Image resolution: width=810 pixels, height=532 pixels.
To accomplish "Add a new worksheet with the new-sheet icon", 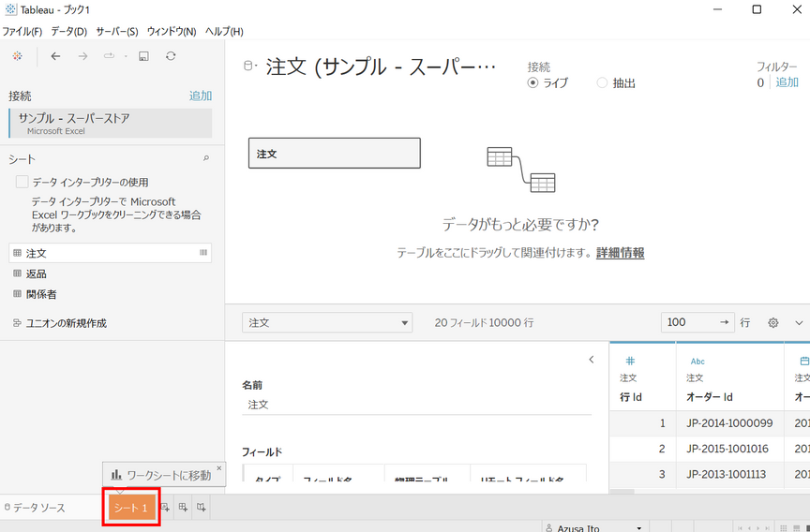I will click(165, 508).
